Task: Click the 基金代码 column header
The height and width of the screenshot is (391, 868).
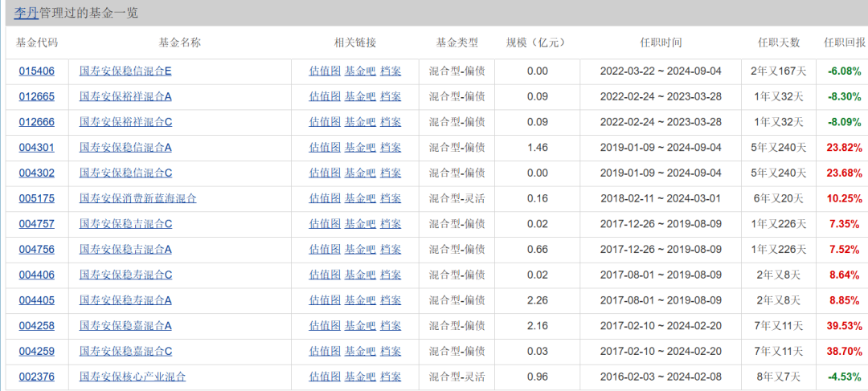Action: point(36,43)
